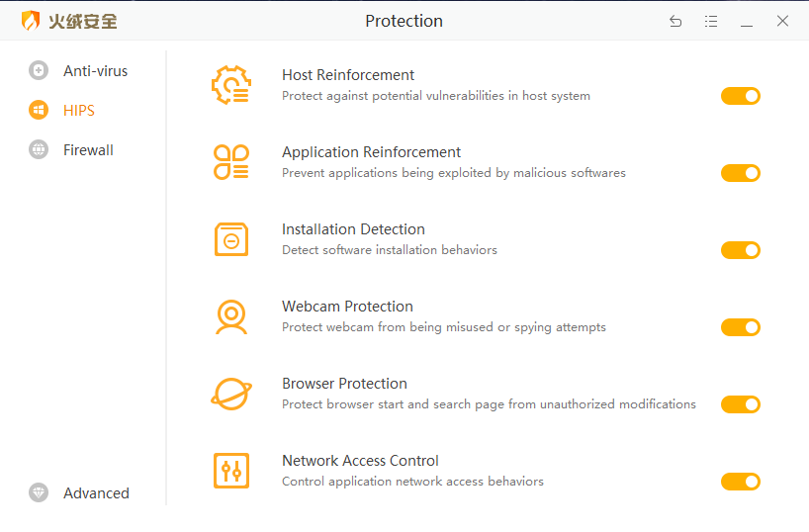Turn off Application Reinforcement switch
Screen dimensions: 809x532
click(x=740, y=173)
